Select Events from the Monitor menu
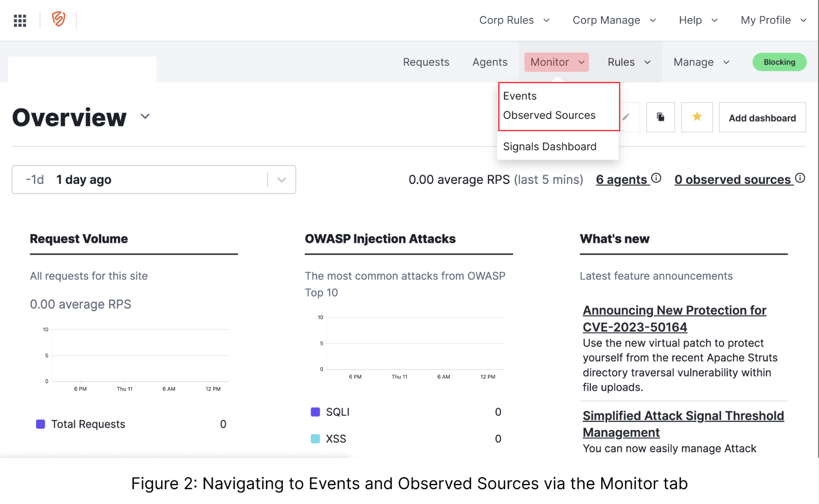Viewport: 819px width, 504px height. [520, 96]
